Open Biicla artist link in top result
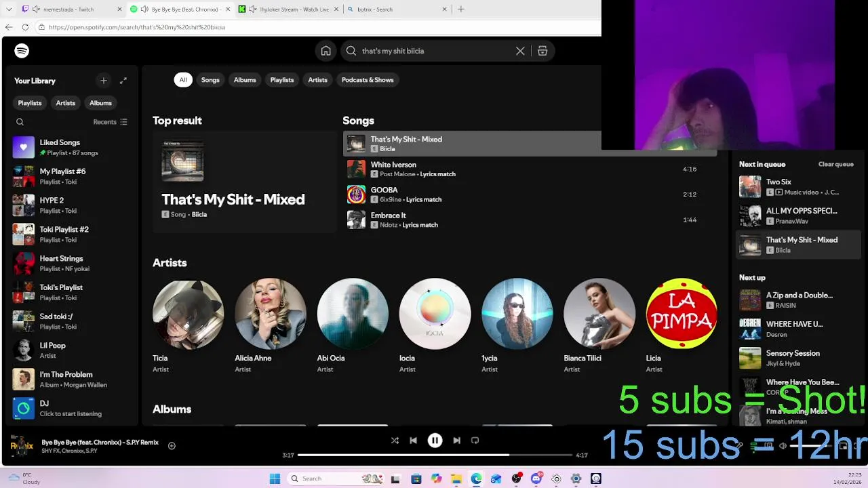This screenshot has height=488, width=868. tap(199, 215)
